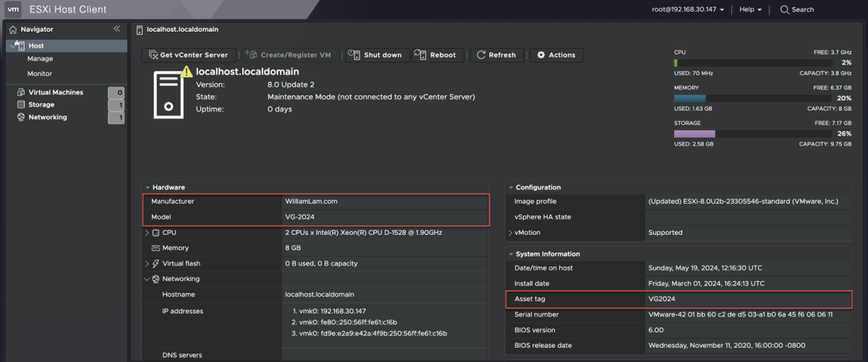Click the Install date value
This screenshot has height=362, width=868.
707,283
